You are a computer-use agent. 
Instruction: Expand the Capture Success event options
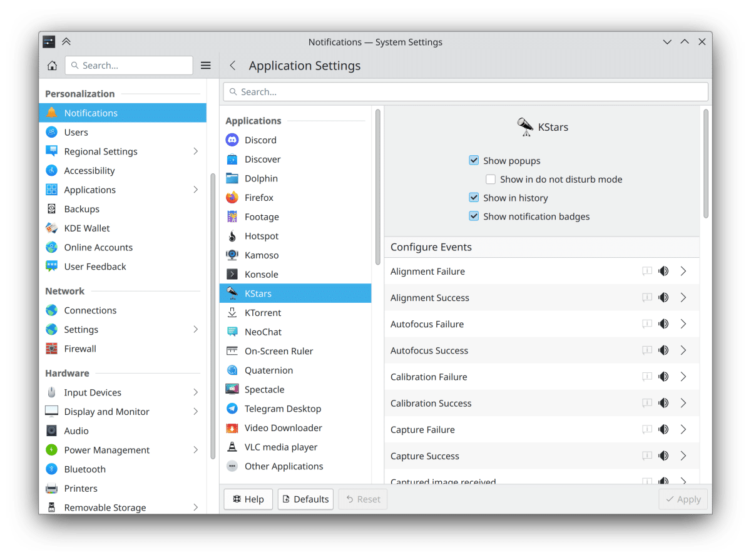(x=683, y=456)
